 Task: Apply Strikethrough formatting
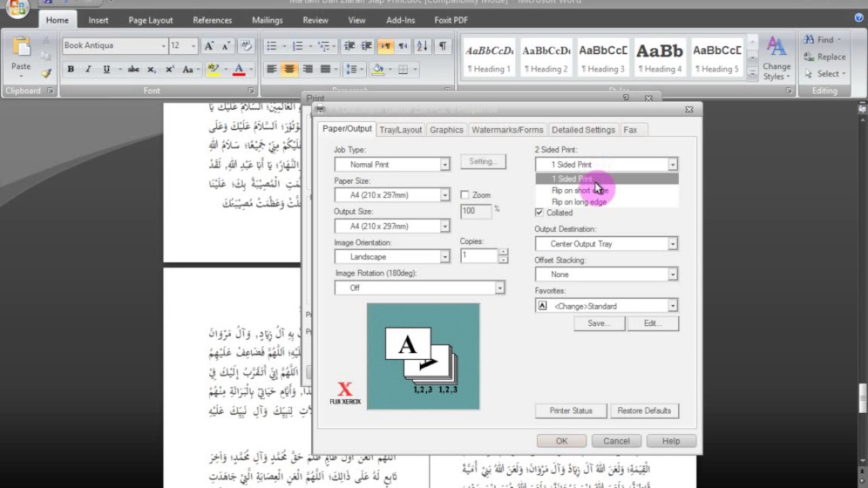tap(134, 69)
